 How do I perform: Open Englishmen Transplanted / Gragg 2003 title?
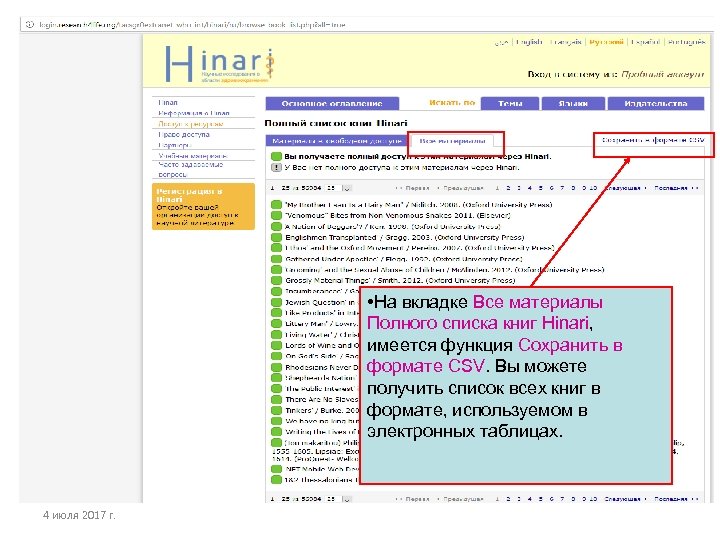coord(405,237)
